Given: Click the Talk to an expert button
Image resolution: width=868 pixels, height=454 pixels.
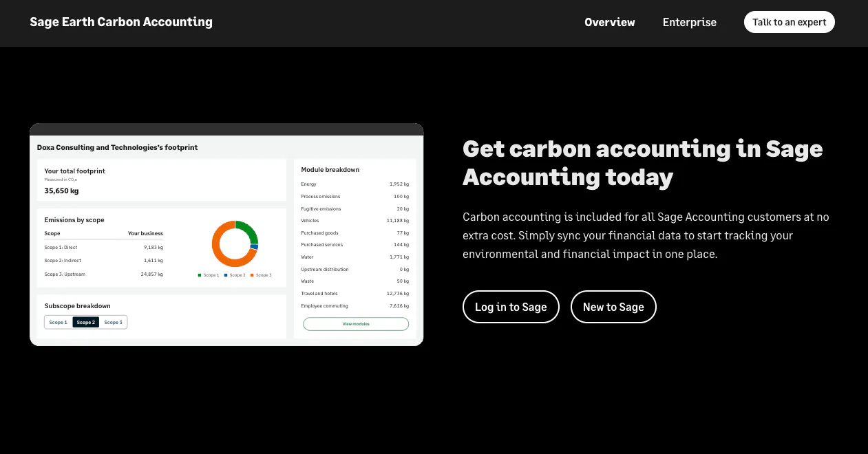Looking at the screenshot, I should (789, 22).
